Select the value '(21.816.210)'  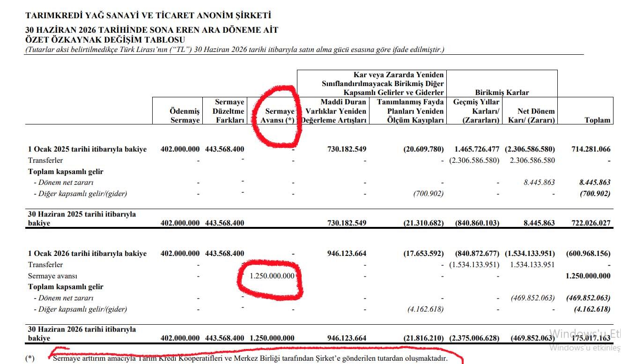[x=423, y=338]
